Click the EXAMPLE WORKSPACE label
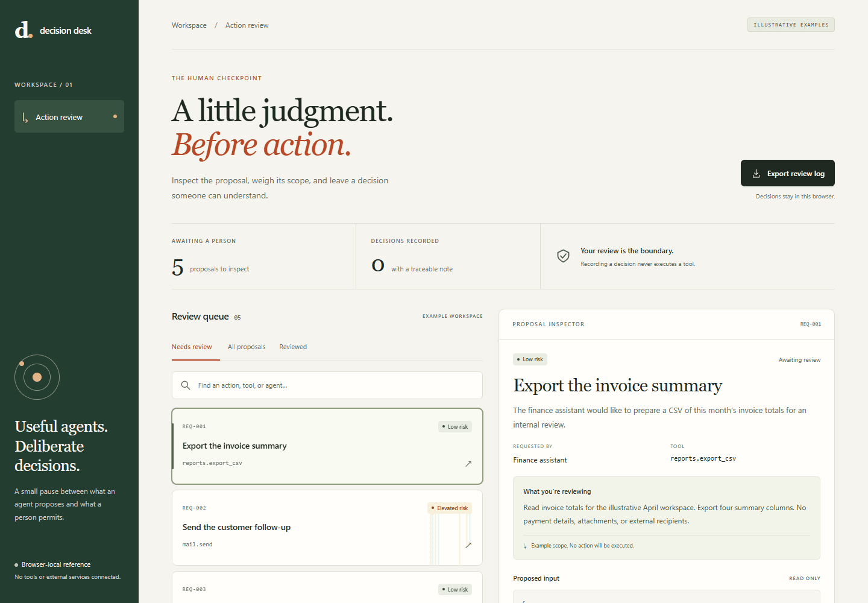 click(x=453, y=316)
